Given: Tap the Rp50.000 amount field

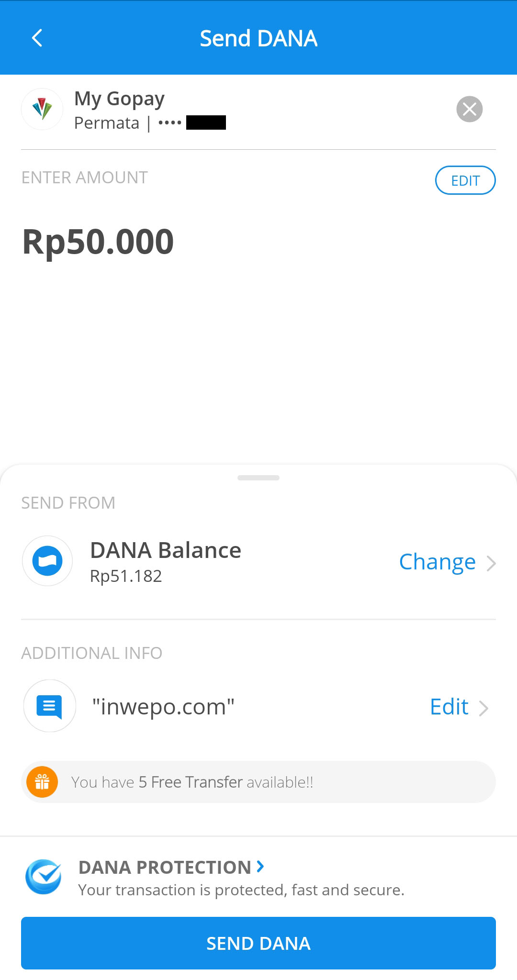Looking at the screenshot, I should click(x=98, y=242).
